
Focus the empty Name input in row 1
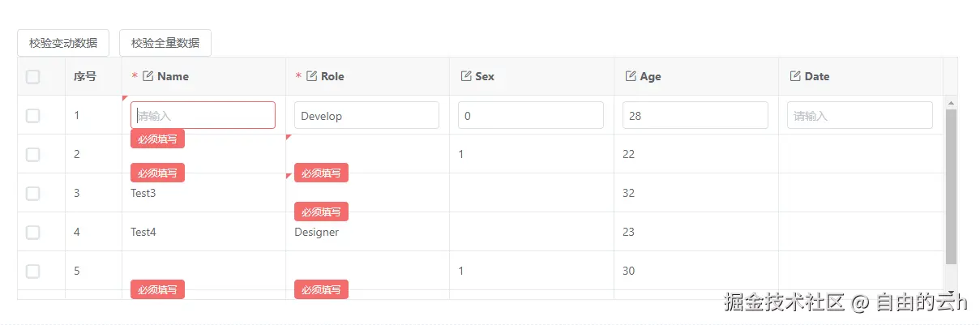(x=203, y=116)
